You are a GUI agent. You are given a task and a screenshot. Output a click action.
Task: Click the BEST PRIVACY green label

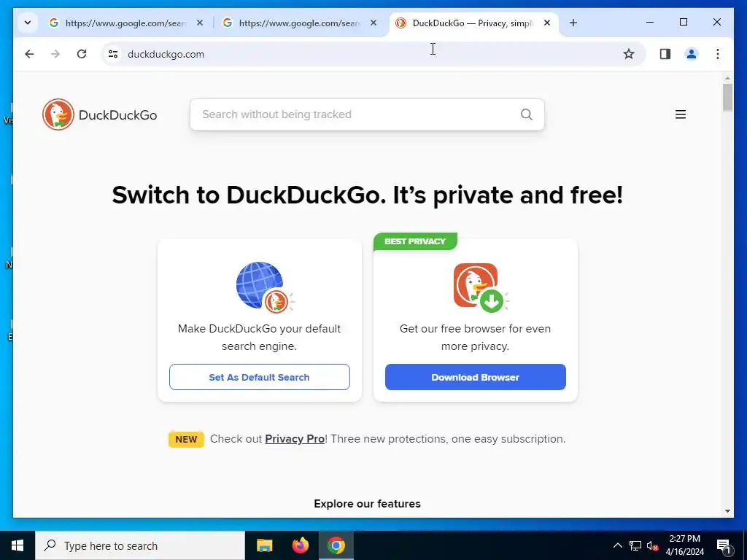[415, 241]
